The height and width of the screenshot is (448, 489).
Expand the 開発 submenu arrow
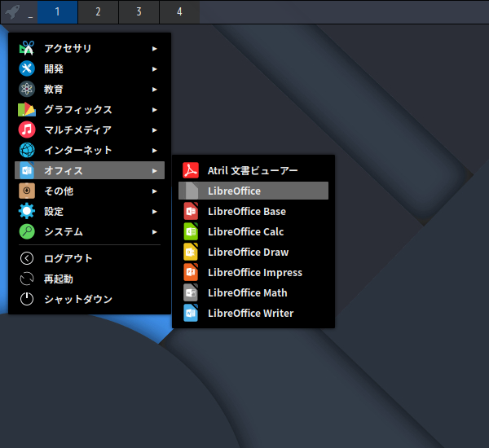tap(154, 69)
